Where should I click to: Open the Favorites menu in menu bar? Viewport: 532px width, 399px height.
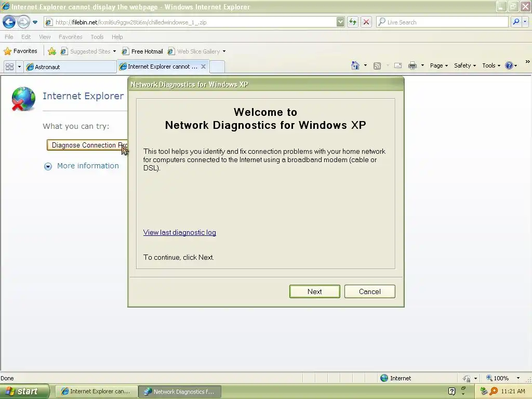[70, 37]
